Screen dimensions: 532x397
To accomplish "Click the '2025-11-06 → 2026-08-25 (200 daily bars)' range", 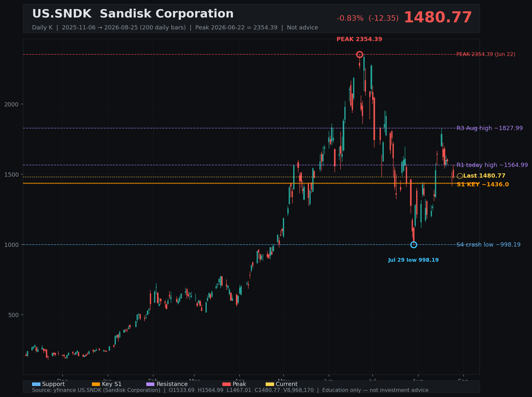I will pos(124,28).
